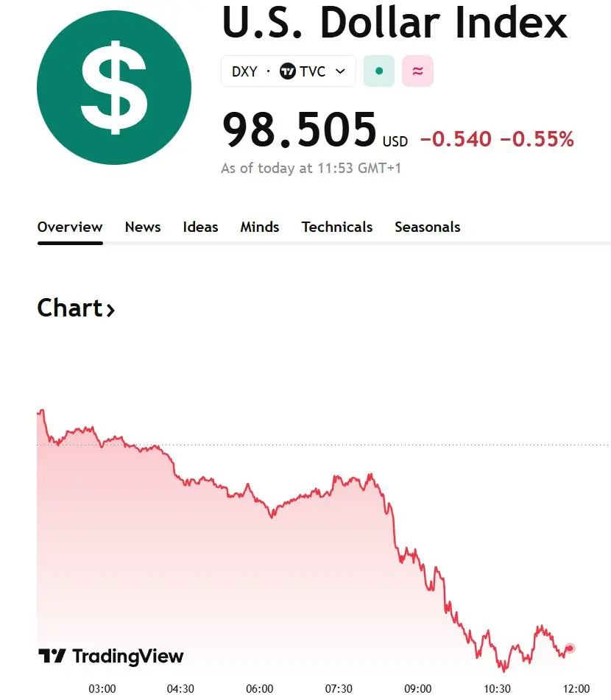The image size is (611, 700).
Task: Click the TradingView logo on the chart
Action: pos(110,656)
